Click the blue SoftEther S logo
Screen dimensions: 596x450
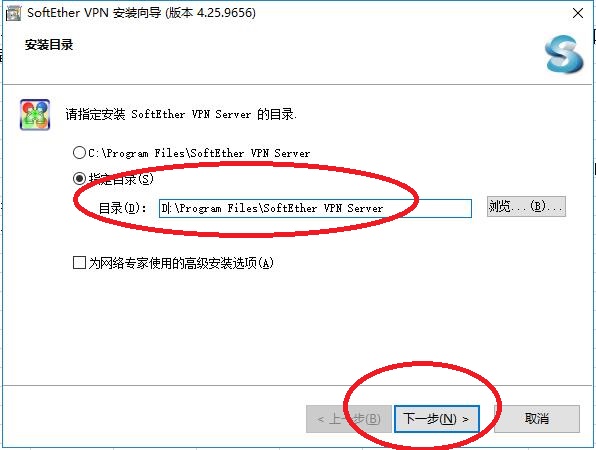564,54
